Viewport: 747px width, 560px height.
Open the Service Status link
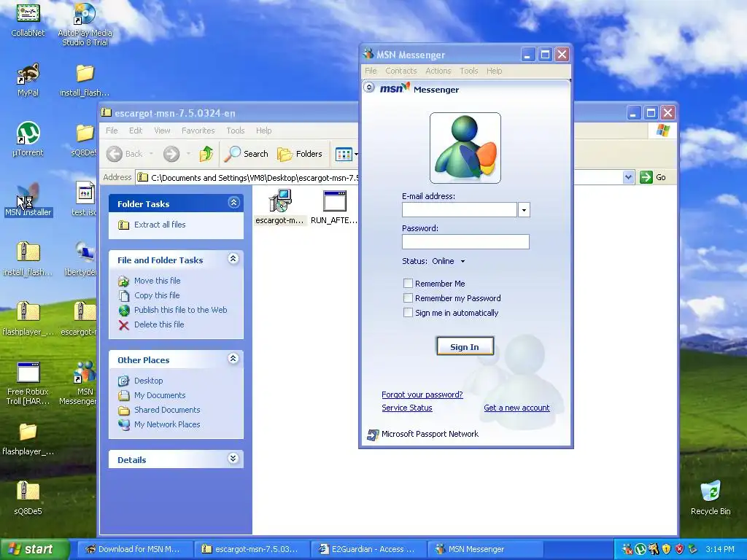point(407,408)
